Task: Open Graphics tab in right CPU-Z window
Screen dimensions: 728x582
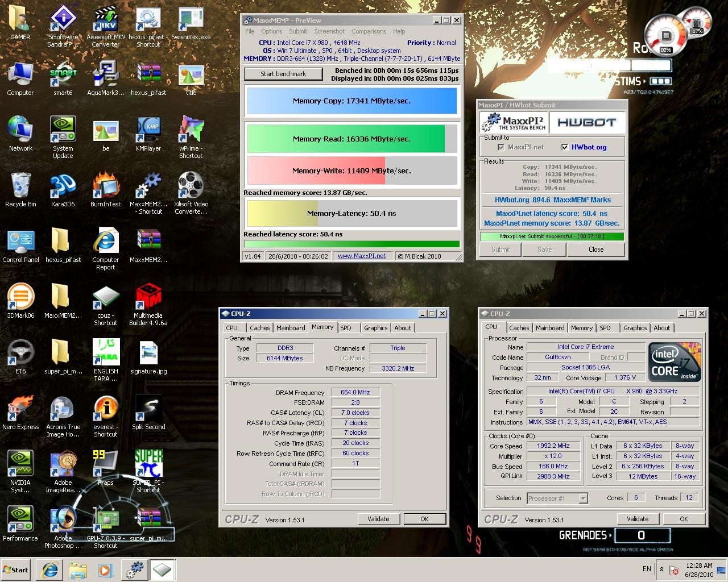Action: coord(635,328)
